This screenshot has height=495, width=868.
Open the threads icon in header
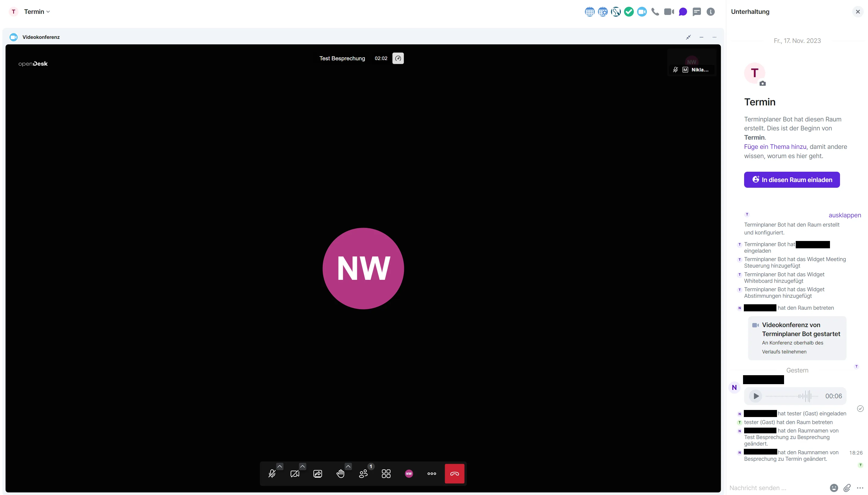click(x=696, y=12)
